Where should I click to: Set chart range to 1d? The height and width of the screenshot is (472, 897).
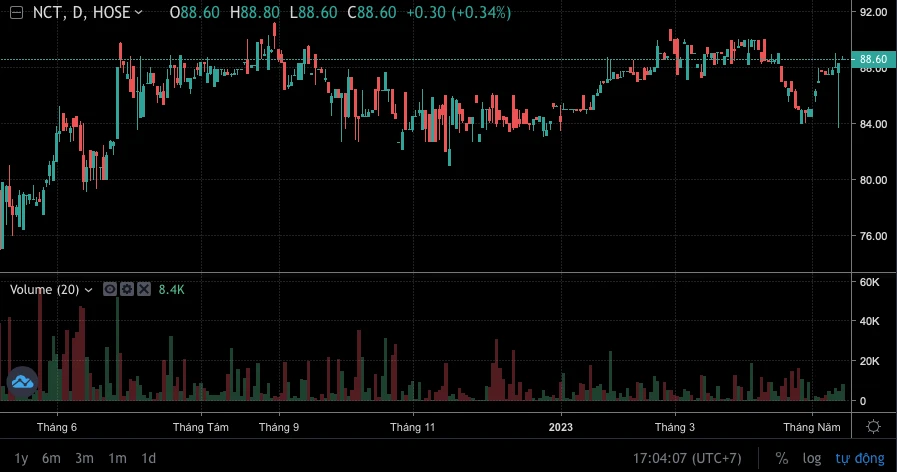pos(148,458)
